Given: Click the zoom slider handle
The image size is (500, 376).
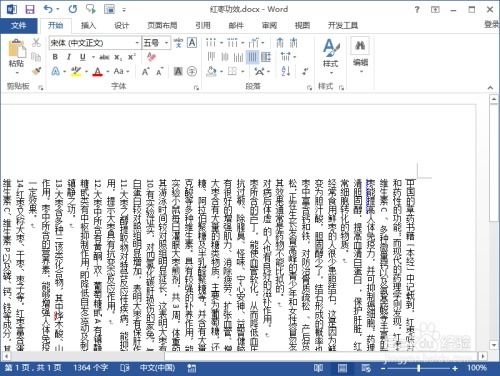Looking at the screenshot, I should [419, 368].
